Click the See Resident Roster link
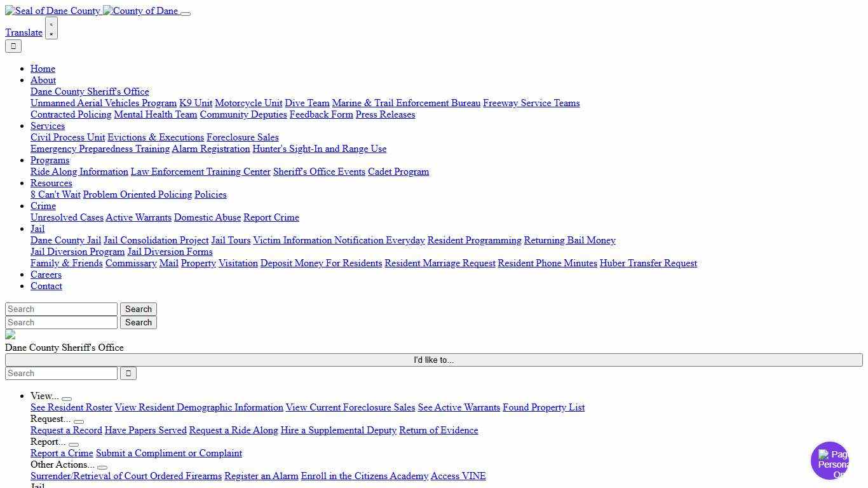This screenshot has height=488, width=868. point(71,407)
